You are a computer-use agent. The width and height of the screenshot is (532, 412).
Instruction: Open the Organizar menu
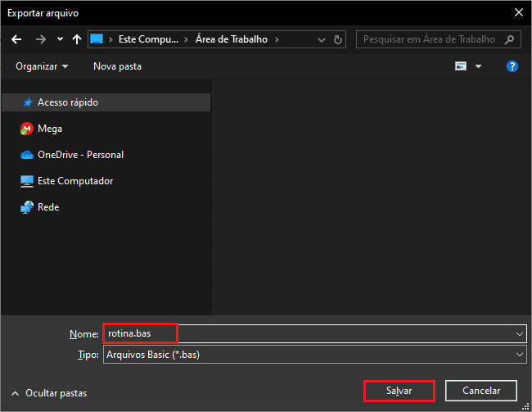point(42,66)
